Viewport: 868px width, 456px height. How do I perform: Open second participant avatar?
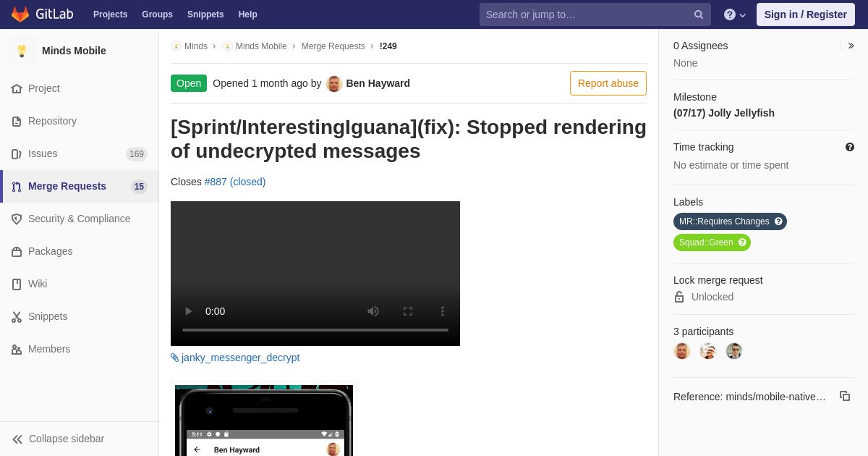708,351
